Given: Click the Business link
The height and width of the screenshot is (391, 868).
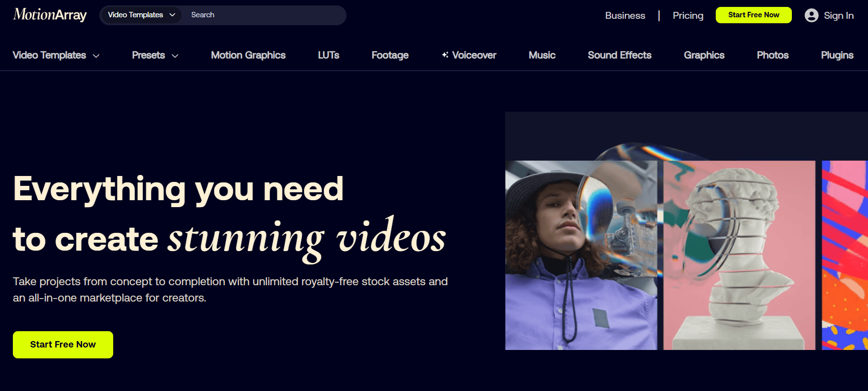Looking at the screenshot, I should point(625,15).
